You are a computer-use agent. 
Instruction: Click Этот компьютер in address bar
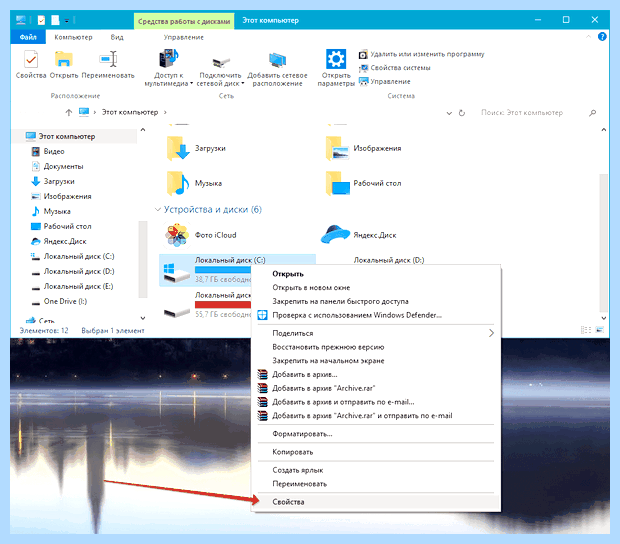point(130,112)
